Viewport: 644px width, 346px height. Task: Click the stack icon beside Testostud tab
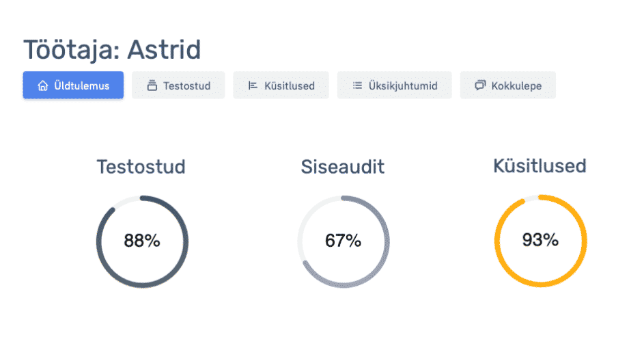[152, 86]
